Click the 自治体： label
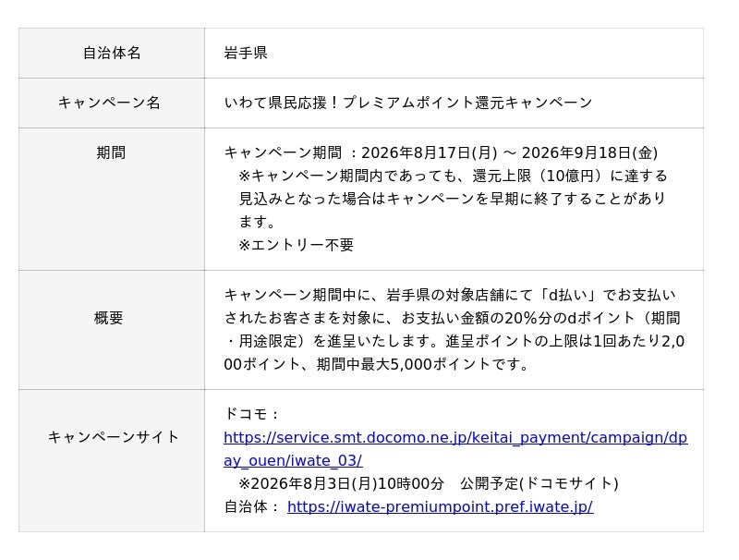This screenshot has height=560, width=739. click(x=252, y=506)
